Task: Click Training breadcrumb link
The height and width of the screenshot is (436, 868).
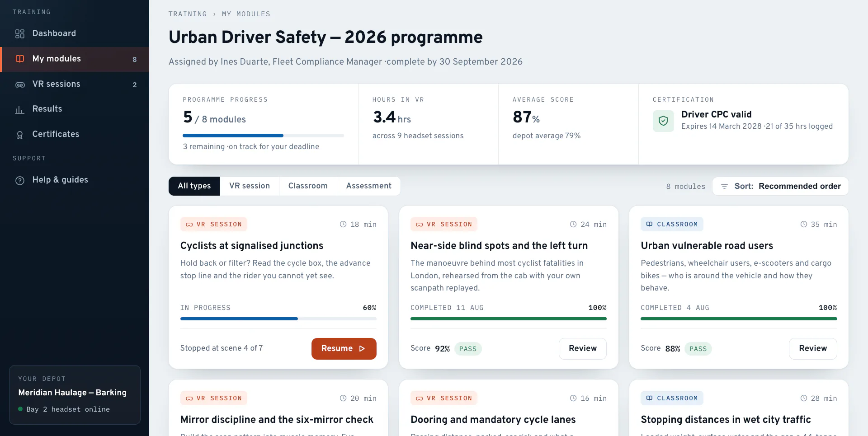Action: pos(188,14)
